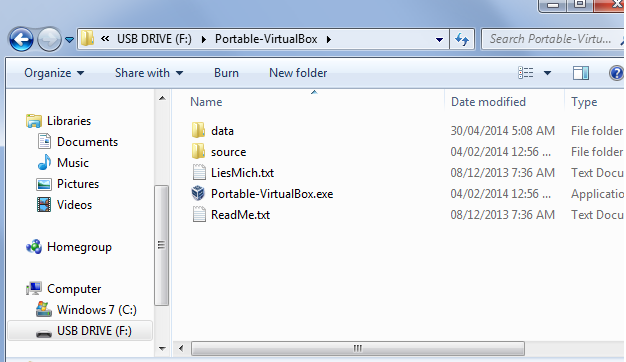Click the change view icon
The image size is (626, 362).
[x=525, y=73]
